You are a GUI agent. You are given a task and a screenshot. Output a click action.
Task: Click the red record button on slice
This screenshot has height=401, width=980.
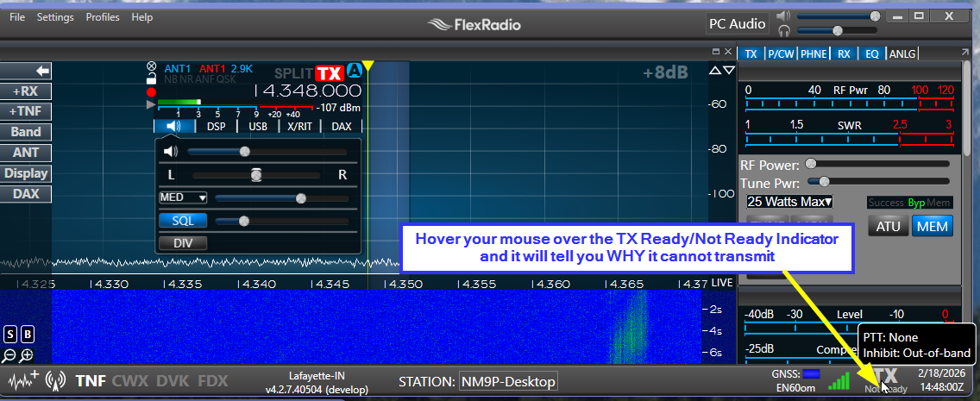tap(151, 91)
